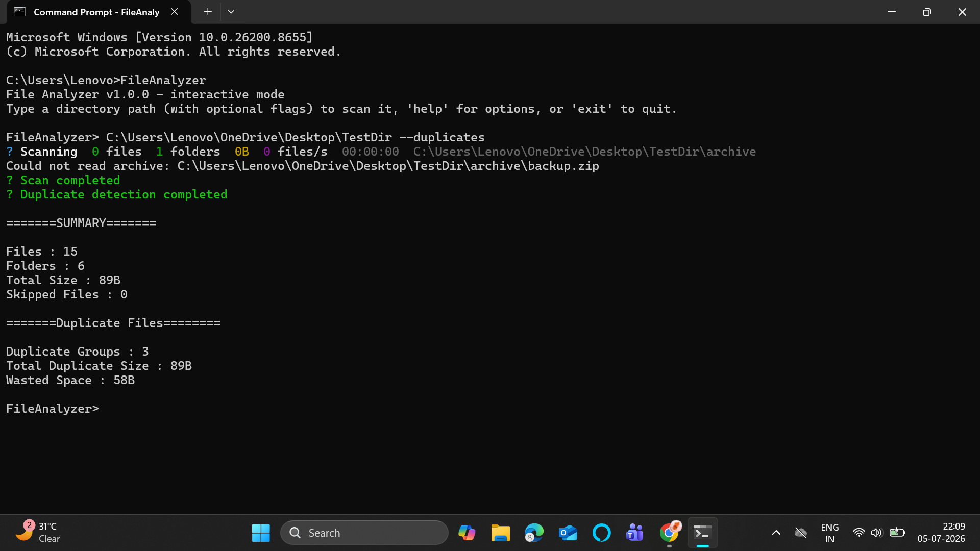Click the Command Prompt tab icon
Viewport: 980px width, 551px height.
pos(19,12)
